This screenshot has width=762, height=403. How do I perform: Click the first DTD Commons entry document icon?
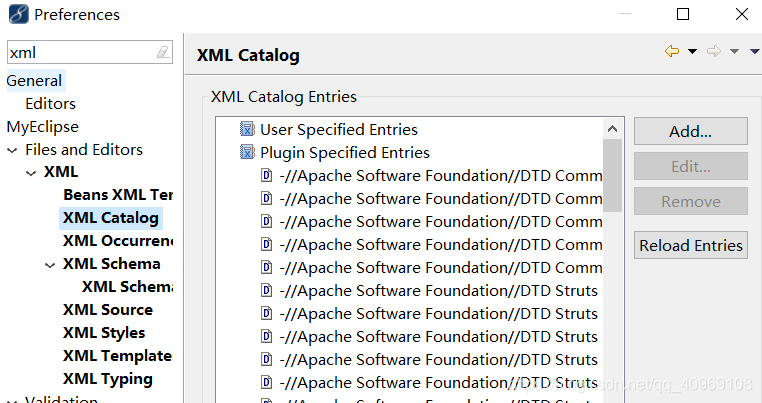point(266,175)
